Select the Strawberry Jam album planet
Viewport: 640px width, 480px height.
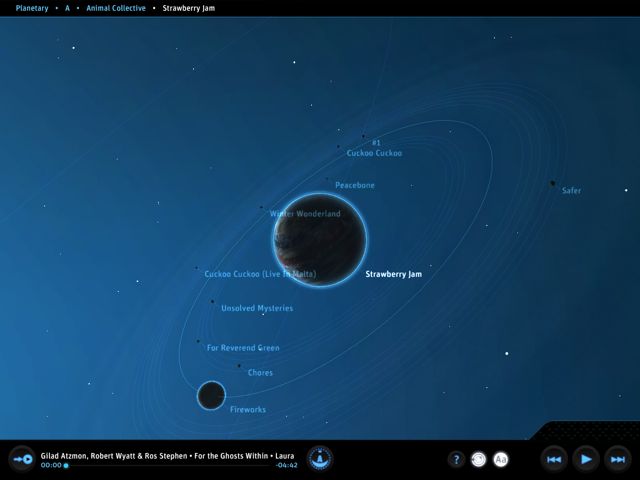[320, 240]
